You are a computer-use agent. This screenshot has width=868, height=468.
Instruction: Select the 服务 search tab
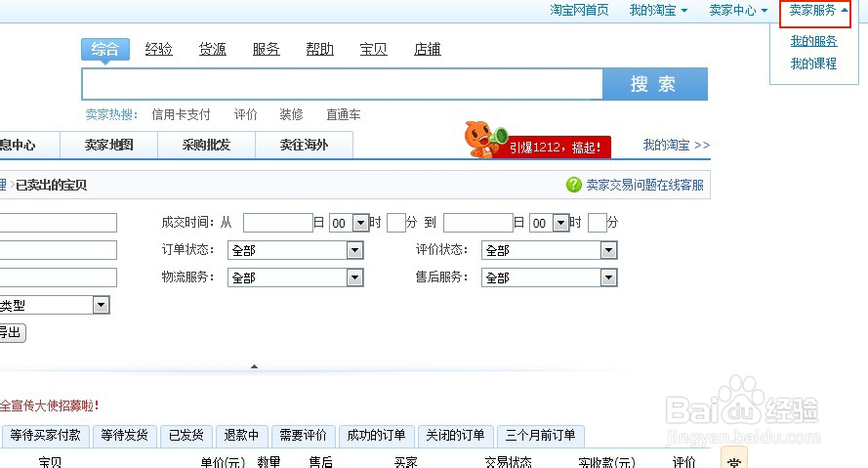267,49
